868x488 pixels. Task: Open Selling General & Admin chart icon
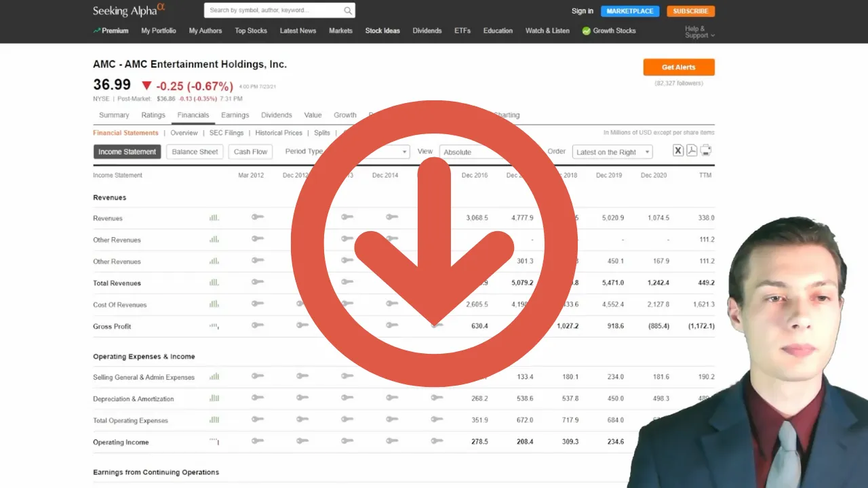[214, 377]
